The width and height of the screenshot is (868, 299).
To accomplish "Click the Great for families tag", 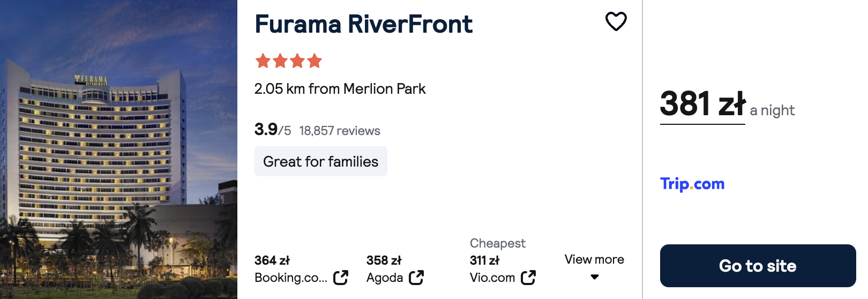I will pos(320,161).
